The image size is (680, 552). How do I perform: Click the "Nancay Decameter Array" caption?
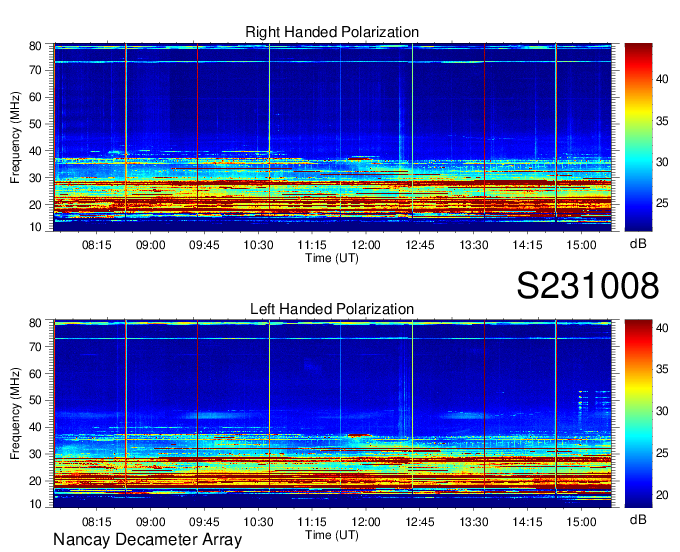pyautogui.click(x=147, y=540)
